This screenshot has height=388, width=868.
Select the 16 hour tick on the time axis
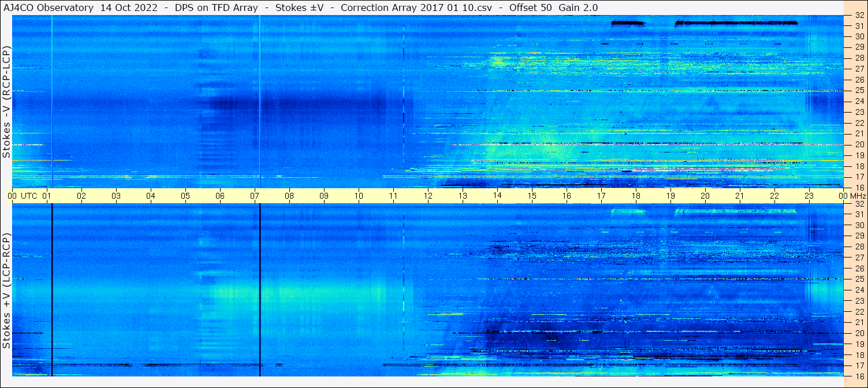[567, 196]
